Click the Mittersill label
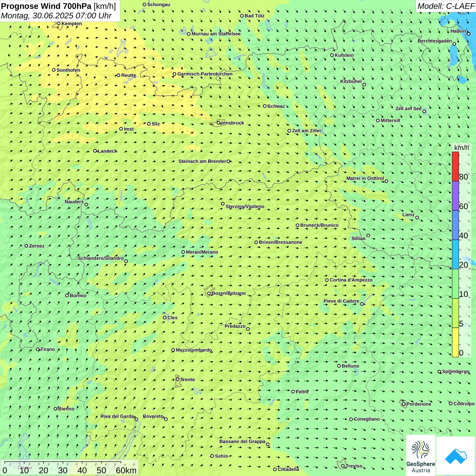Image resolution: width=476 pixels, height=476 pixels. click(x=390, y=120)
